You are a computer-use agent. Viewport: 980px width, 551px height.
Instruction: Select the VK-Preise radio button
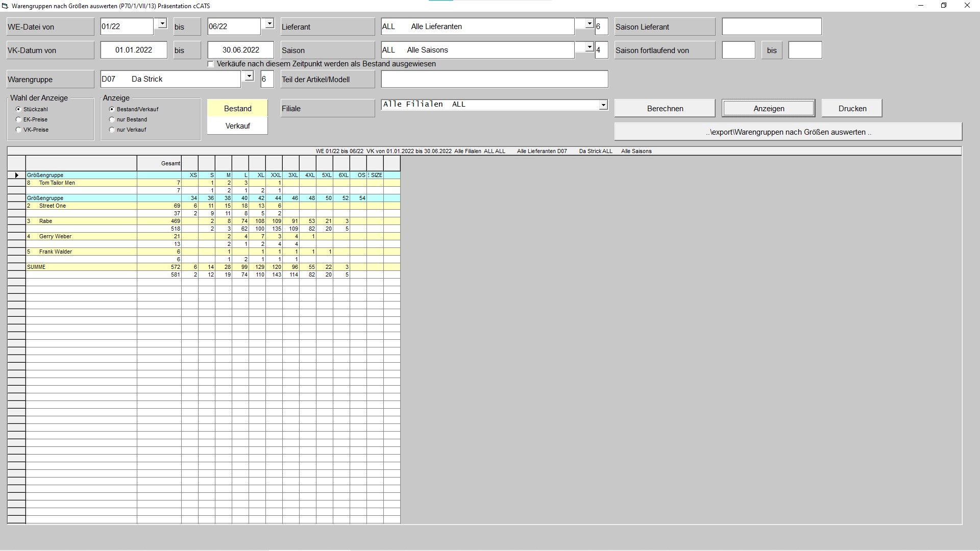click(18, 129)
